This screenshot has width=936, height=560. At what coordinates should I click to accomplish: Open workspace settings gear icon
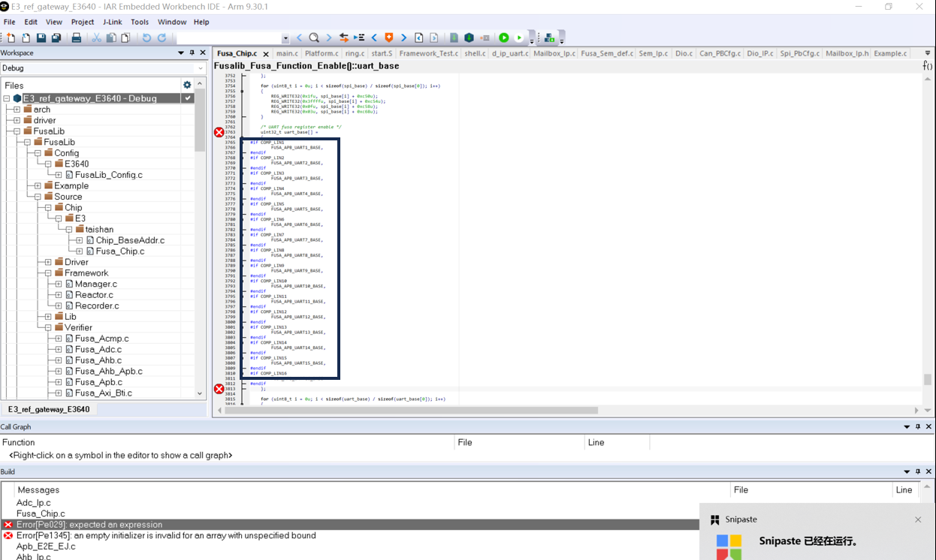click(187, 85)
